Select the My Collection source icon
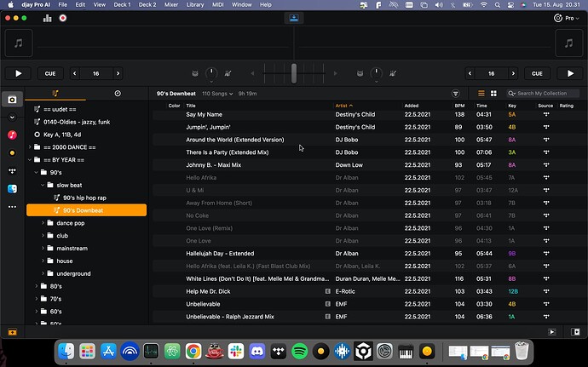Screen dimensions: 588x367 12,100
